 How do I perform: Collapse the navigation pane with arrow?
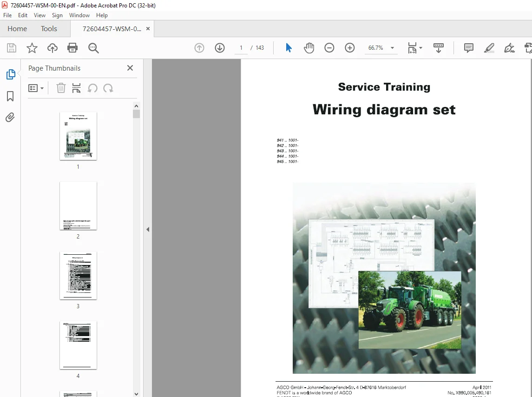coord(148,230)
